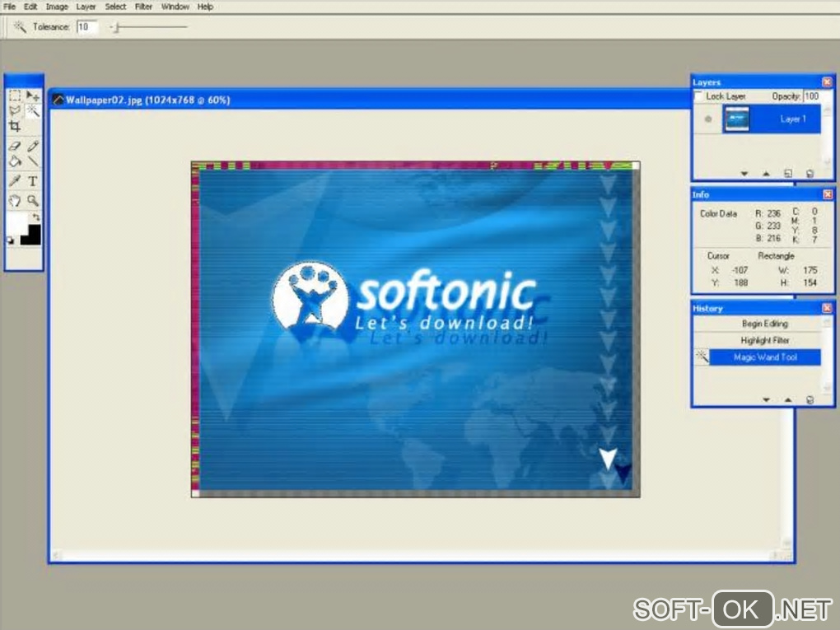840x630 pixels.
Task: Close the Layers panel
Action: (827, 82)
